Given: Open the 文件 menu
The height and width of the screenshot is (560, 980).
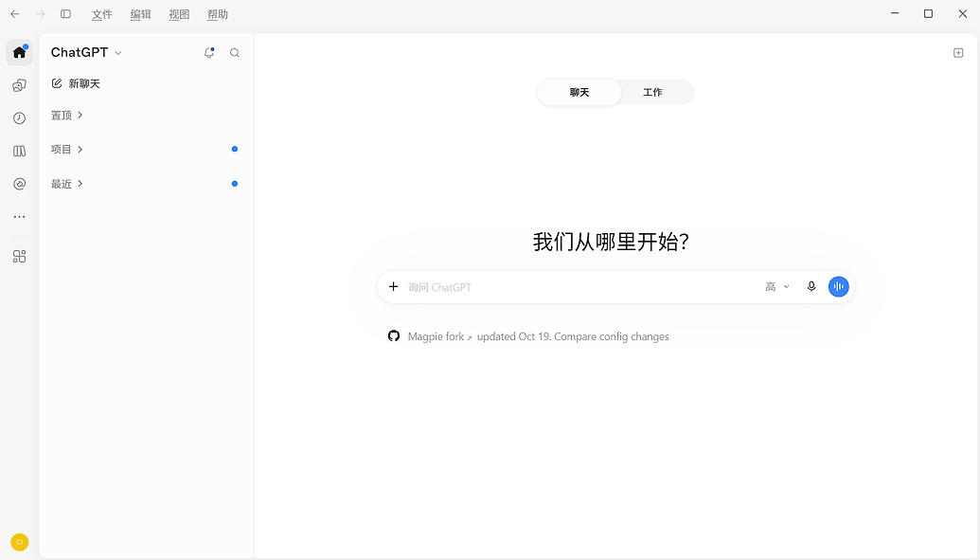Looking at the screenshot, I should (102, 14).
